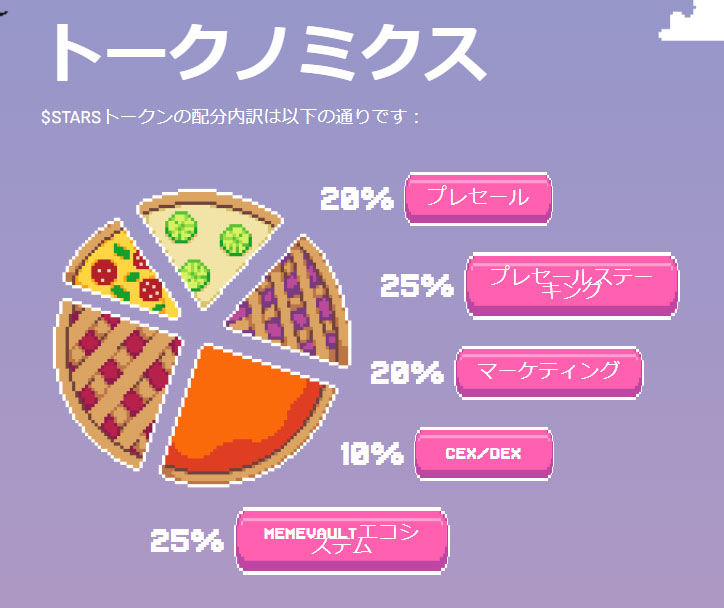
Task: Click the 20% label beside プレセール
Action: click(357, 199)
